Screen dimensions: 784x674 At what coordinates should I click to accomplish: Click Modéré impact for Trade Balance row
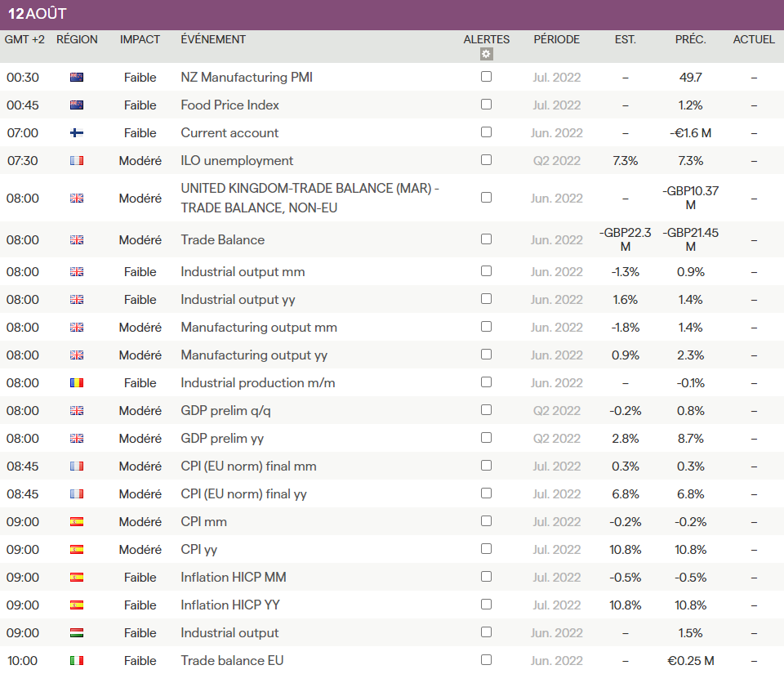click(x=140, y=240)
